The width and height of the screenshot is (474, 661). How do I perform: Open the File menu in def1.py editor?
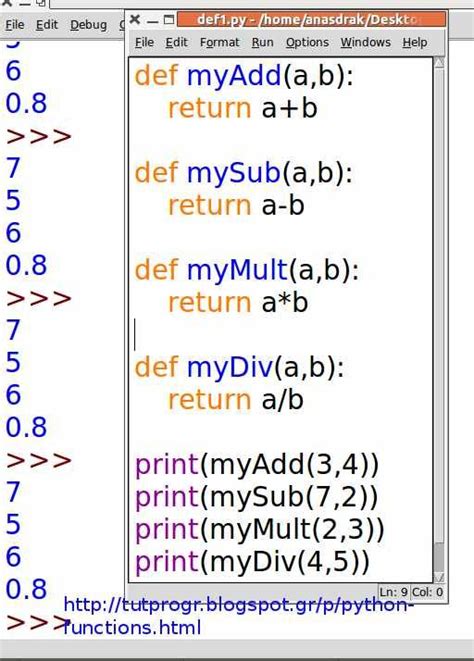point(144,43)
